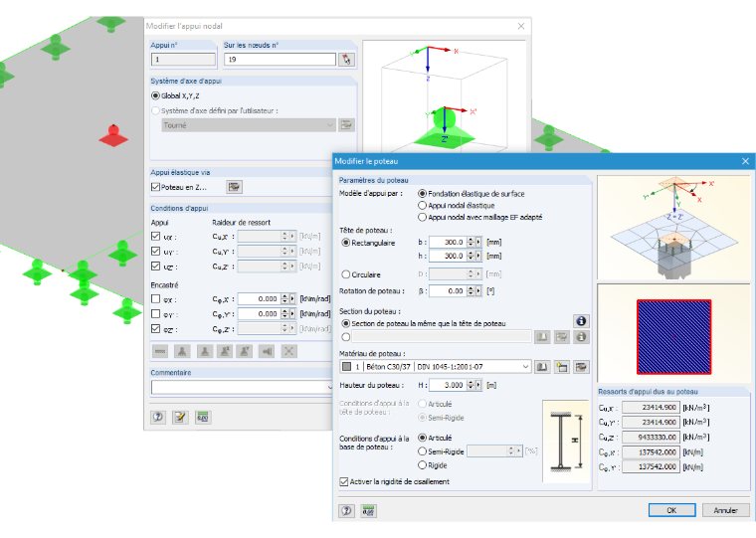Open help in Modifier l'appui nodal dialog
This screenshot has height=538, width=756.
[158, 417]
